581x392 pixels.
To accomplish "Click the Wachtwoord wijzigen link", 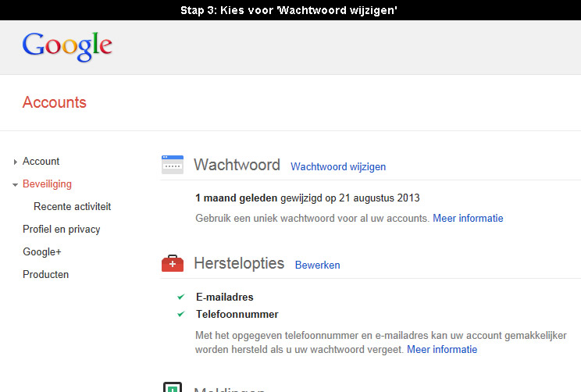I will coord(338,167).
